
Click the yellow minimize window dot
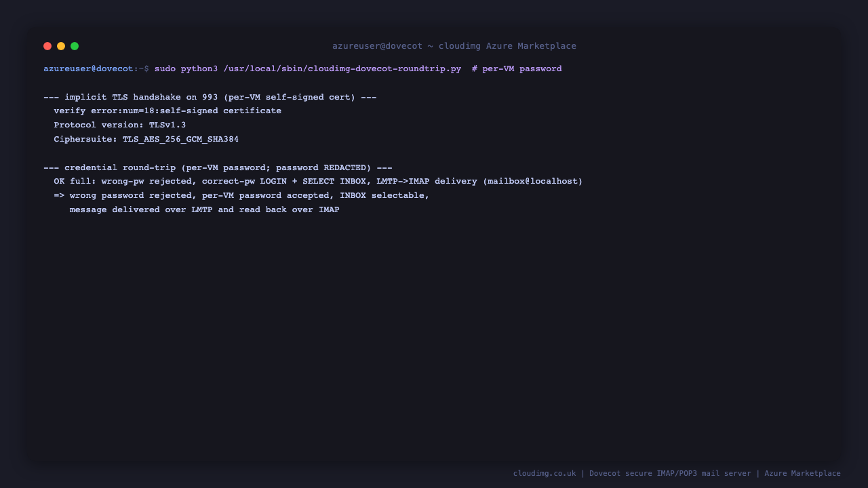point(61,46)
